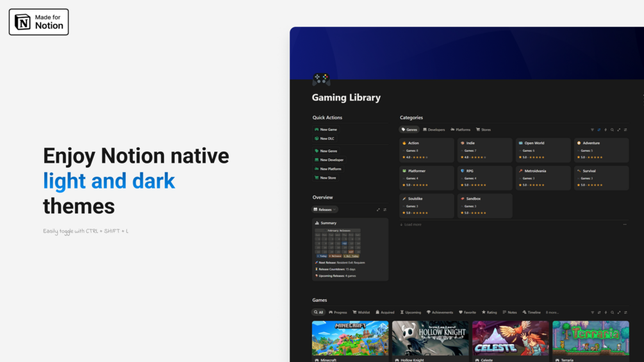644x362 pixels.
Task: Expand the Categories database full screen
Action: coord(619,129)
